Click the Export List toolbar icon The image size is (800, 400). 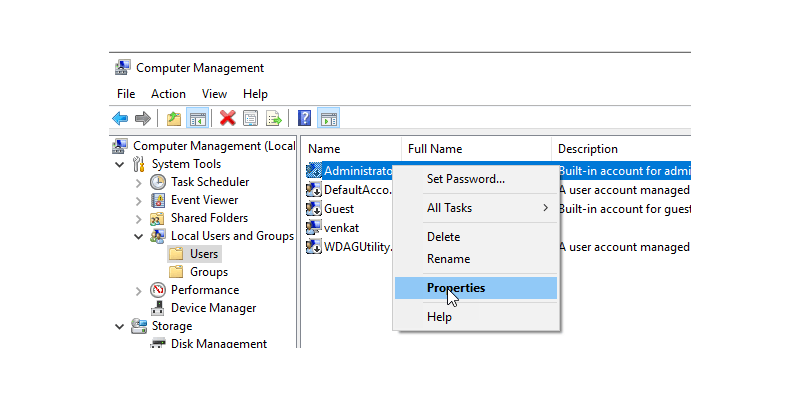pos(274,118)
